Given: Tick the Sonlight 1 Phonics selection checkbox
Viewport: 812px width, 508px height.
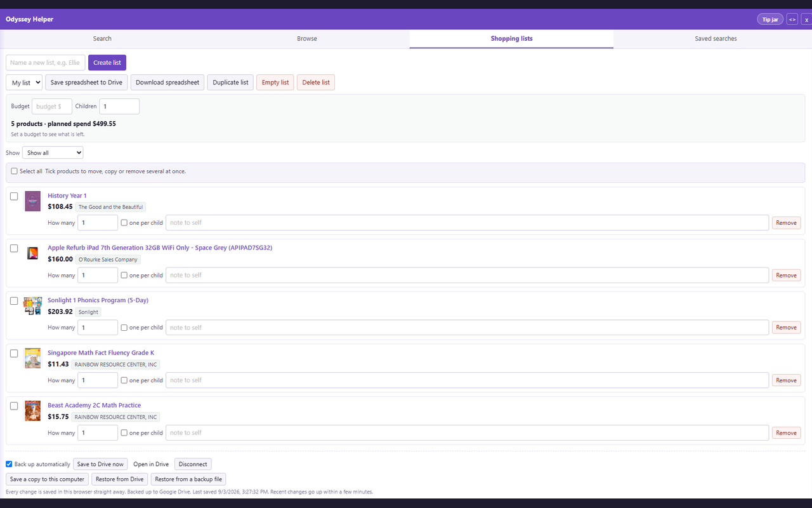Looking at the screenshot, I should (x=14, y=301).
